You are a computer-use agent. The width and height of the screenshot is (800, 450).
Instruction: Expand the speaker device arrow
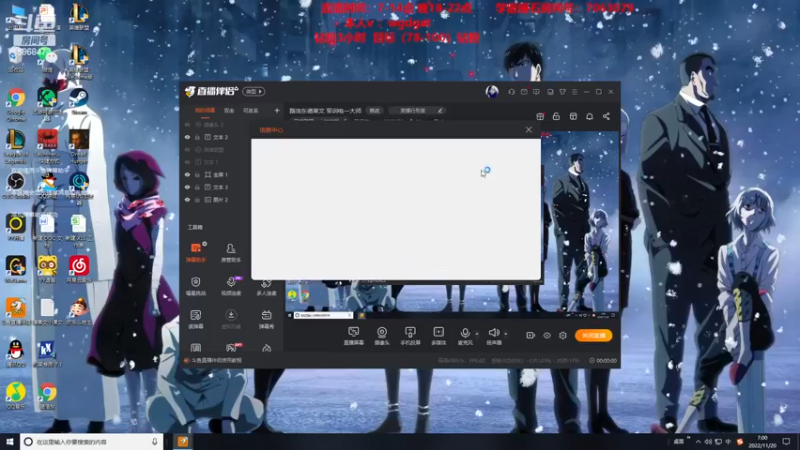click(x=506, y=334)
